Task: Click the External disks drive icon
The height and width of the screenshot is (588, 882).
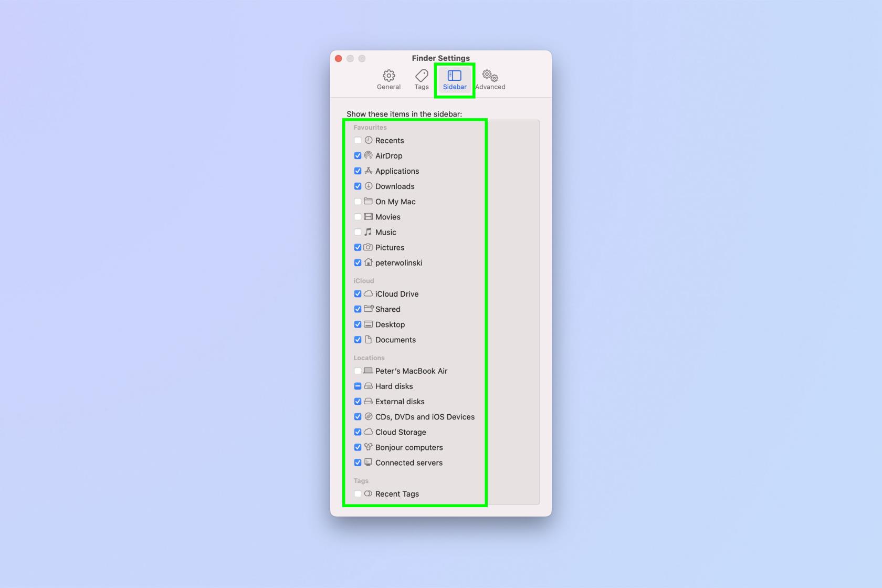Action: pyautogui.click(x=369, y=401)
